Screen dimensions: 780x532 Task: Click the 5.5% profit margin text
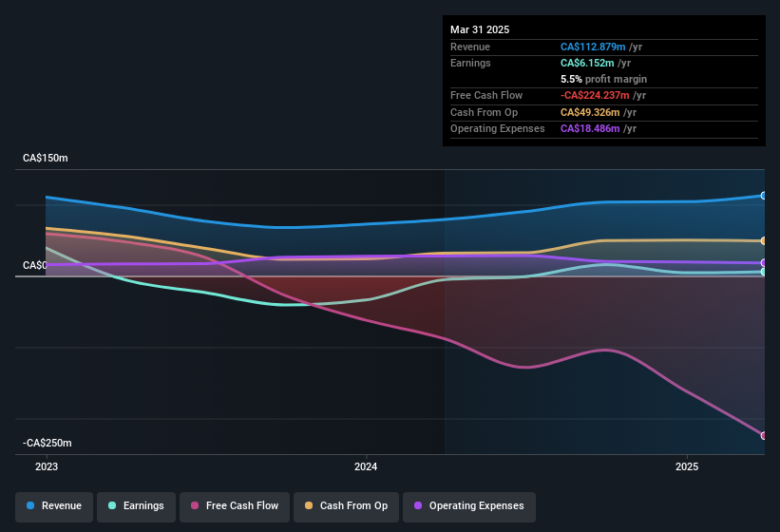603,79
